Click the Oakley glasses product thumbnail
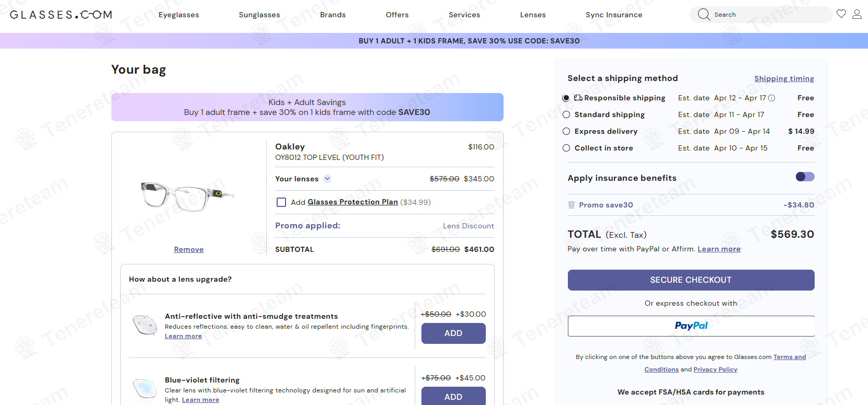 point(187,195)
